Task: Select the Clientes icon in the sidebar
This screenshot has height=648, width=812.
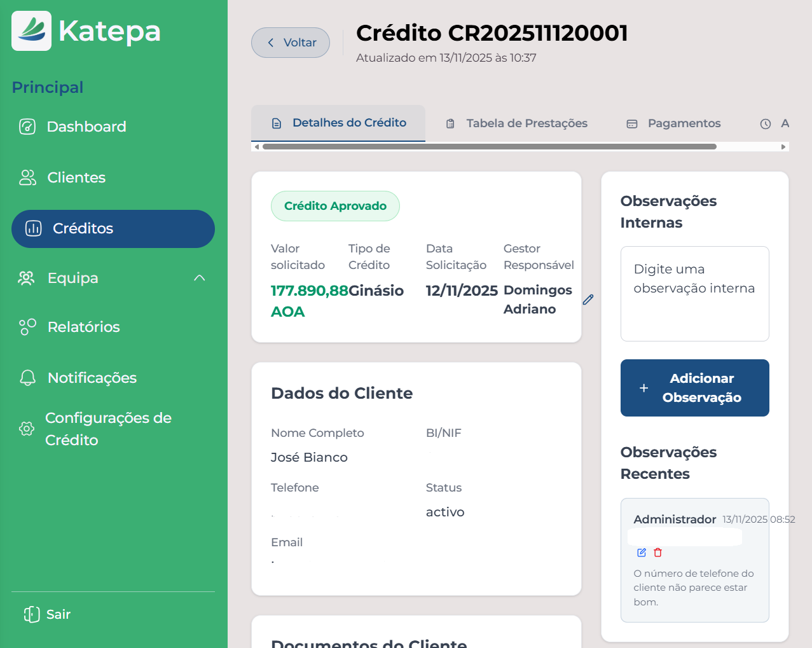Action: click(27, 177)
